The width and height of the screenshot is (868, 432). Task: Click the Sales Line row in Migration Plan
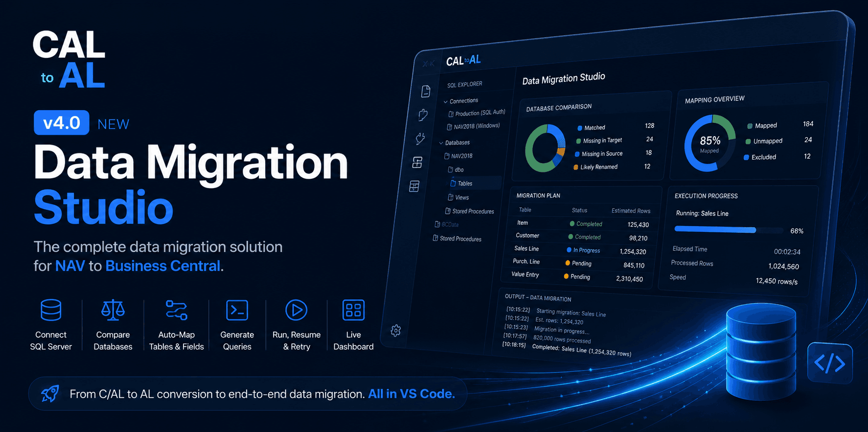click(581, 250)
